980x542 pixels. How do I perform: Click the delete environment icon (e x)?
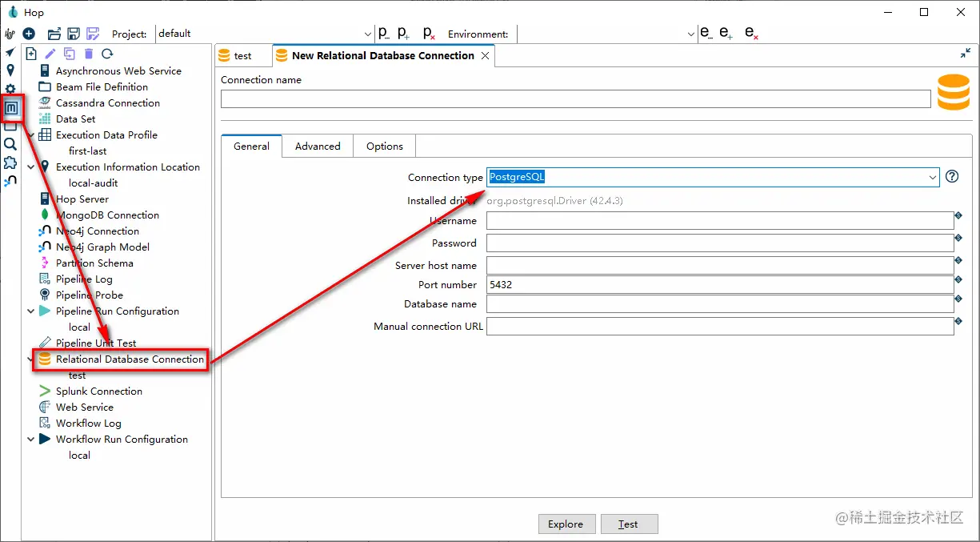[751, 34]
